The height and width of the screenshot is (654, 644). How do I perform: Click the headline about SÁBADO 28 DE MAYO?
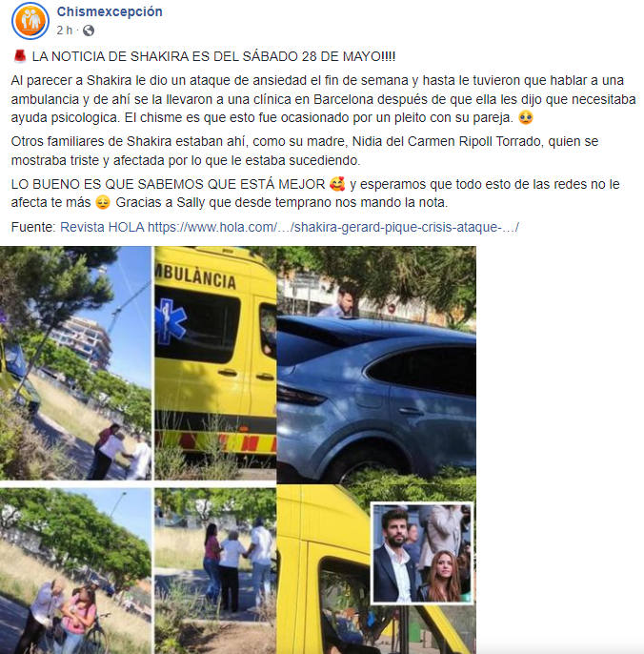(213, 56)
